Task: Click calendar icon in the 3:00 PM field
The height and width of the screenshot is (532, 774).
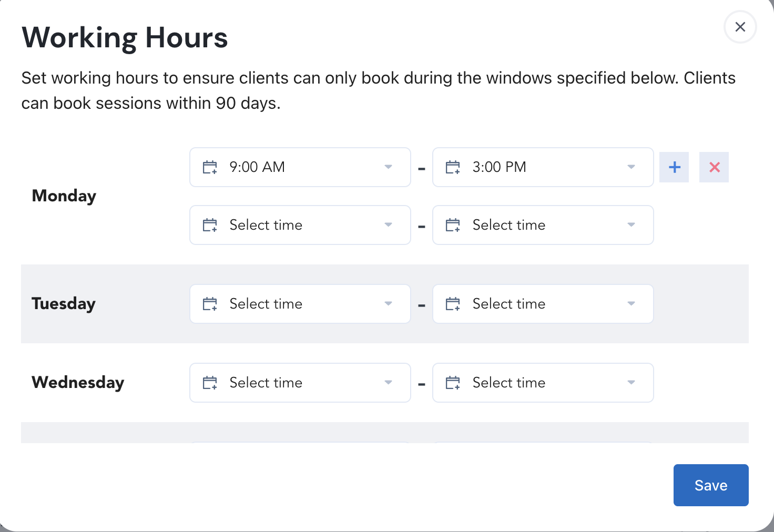Action: pyautogui.click(x=453, y=167)
